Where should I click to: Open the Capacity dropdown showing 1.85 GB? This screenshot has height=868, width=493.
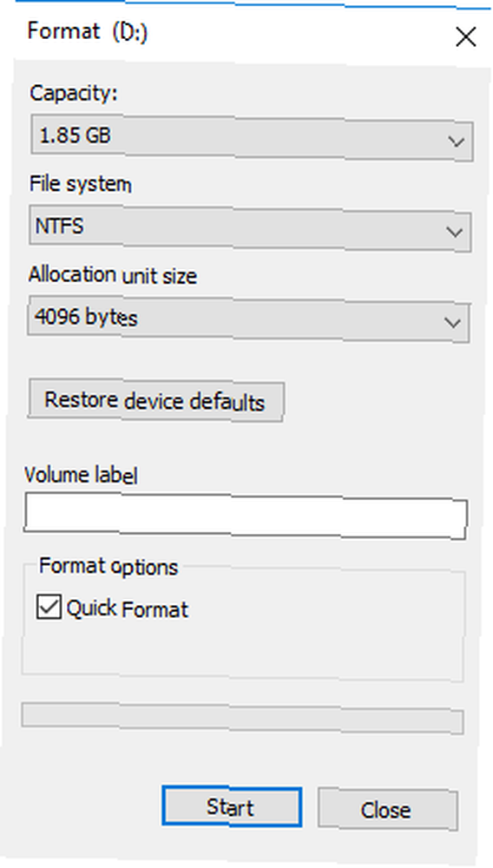point(252,138)
